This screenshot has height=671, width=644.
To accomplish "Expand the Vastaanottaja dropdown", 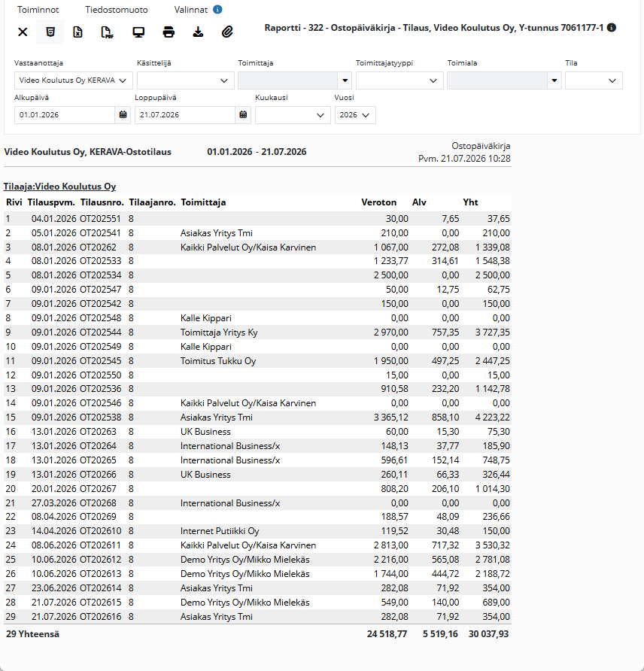I will 74,80.
